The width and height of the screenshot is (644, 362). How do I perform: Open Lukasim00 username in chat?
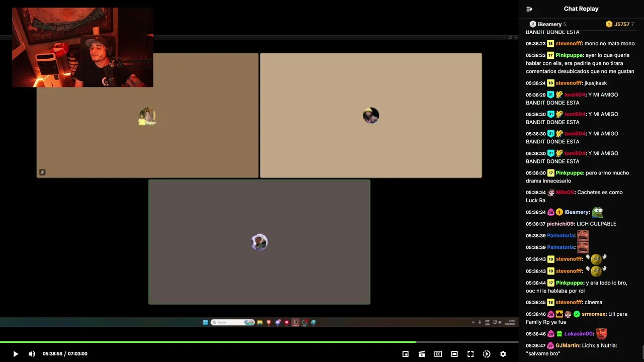pyautogui.click(x=579, y=334)
